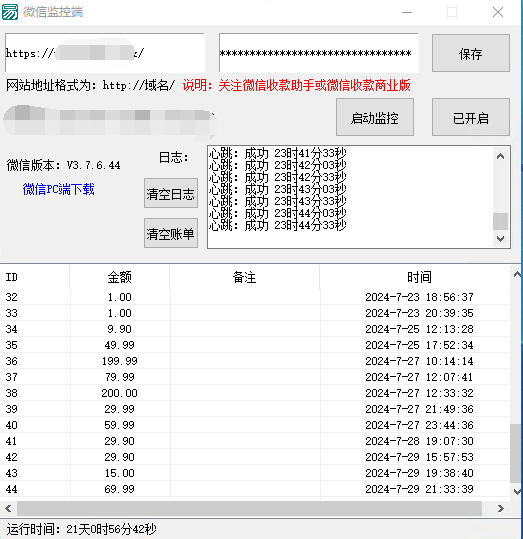
Task: Click the log scrollbar down arrow
Action: [x=501, y=239]
